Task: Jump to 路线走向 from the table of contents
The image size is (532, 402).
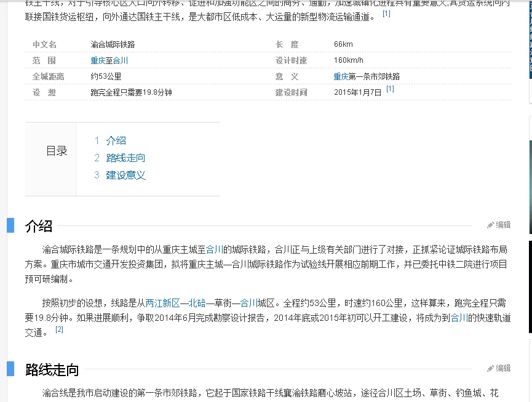Action: (125, 158)
